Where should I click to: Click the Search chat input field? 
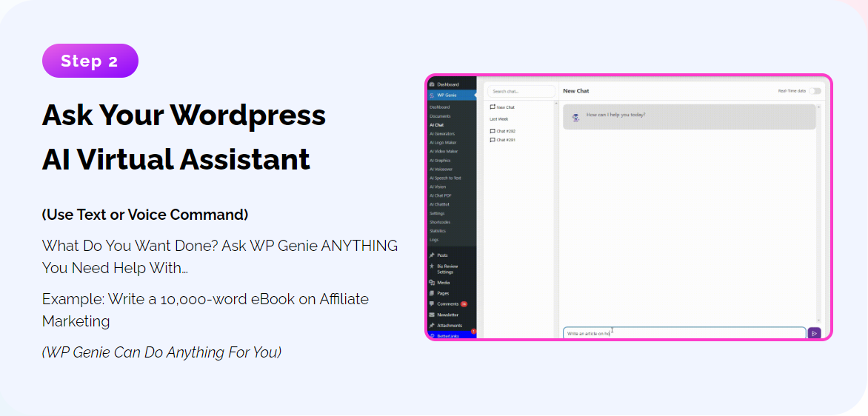click(521, 91)
